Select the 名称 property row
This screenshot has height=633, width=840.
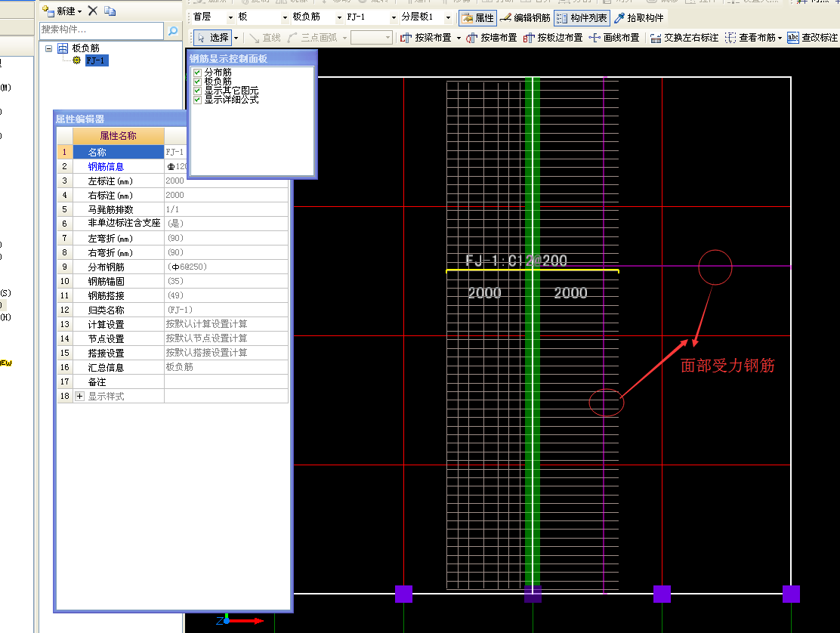118,152
